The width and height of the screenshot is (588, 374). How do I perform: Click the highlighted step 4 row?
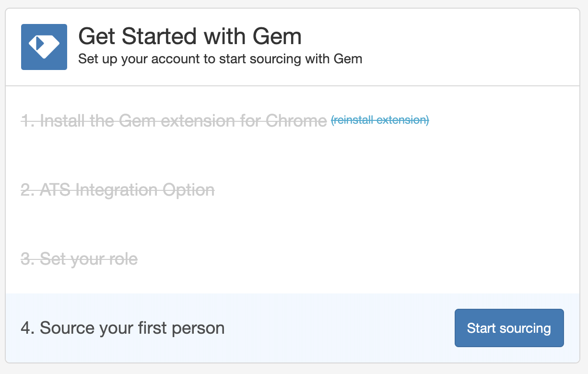[x=293, y=328]
